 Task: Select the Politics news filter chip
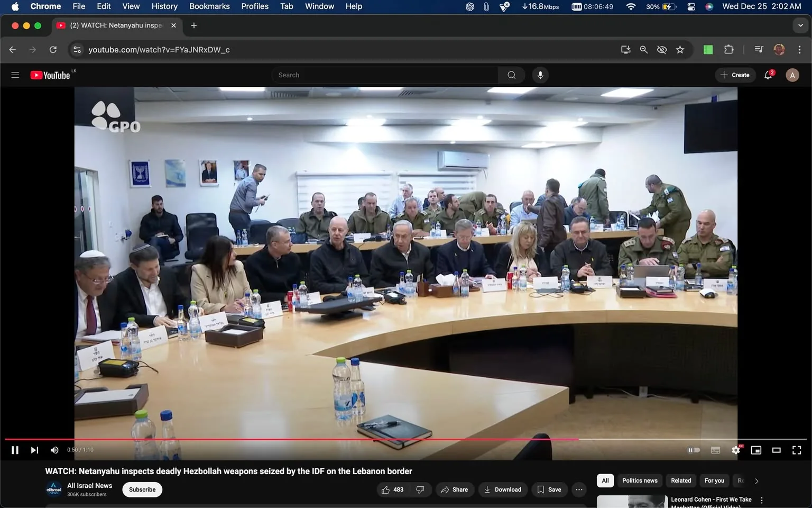point(639,480)
